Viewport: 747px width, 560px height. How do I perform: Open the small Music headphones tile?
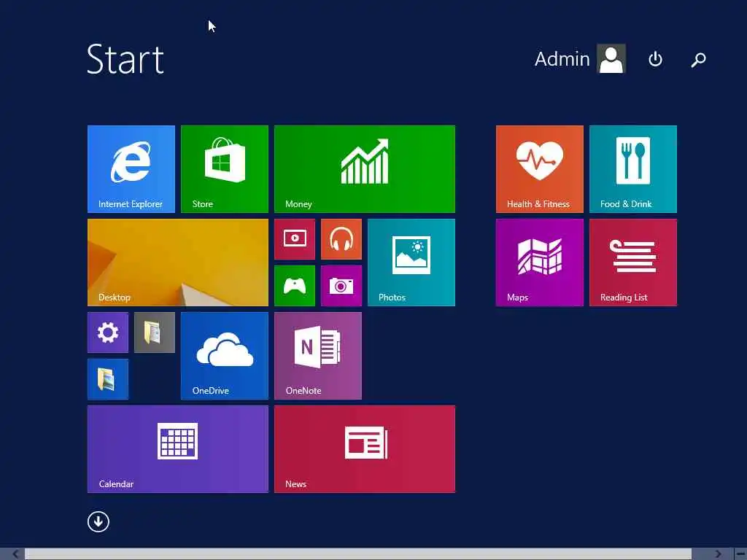click(341, 239)
